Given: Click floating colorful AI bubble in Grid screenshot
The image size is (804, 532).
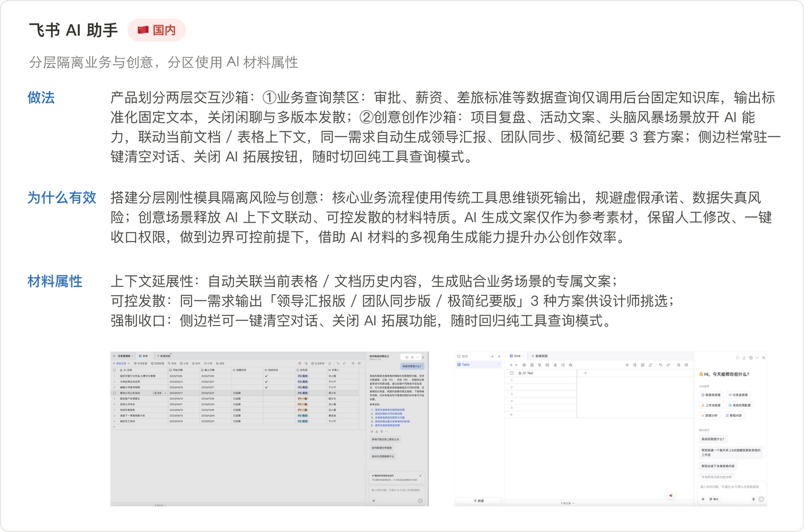Looking at the screenshot, I should 671,495.
